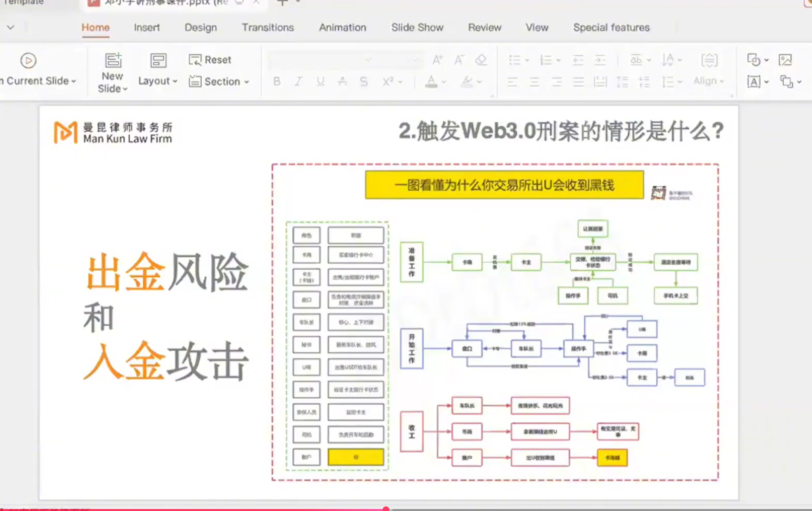This screenshot has width=812, height=511.
Task: Open the font color dropdown arrow
Action: (444, 82)
